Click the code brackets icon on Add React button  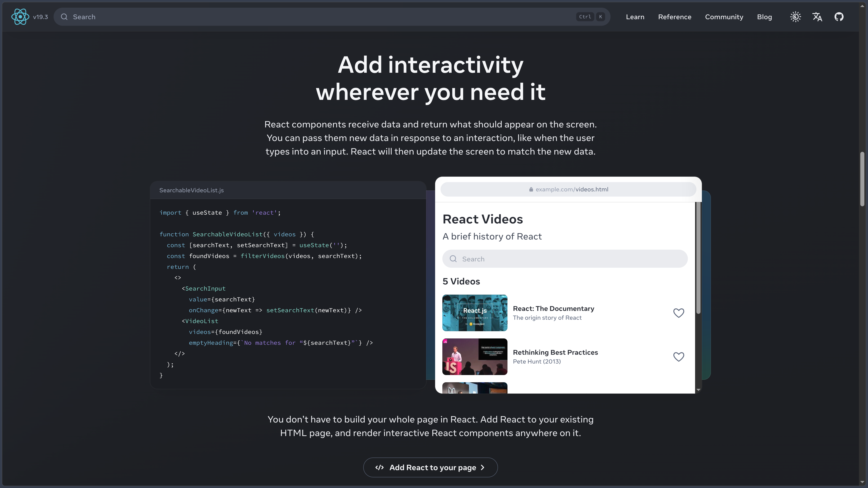tap(380, 467)
